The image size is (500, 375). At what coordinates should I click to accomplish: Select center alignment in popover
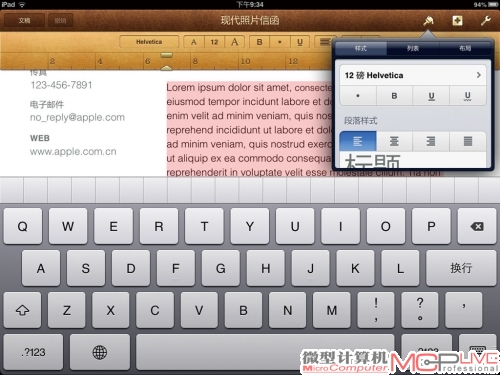pyautogui.click(x=394, y=141)
